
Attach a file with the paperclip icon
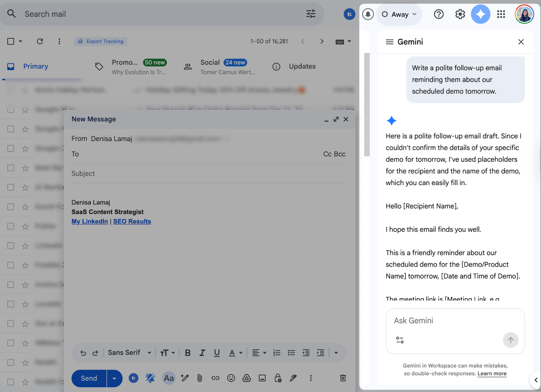[199, 378]
